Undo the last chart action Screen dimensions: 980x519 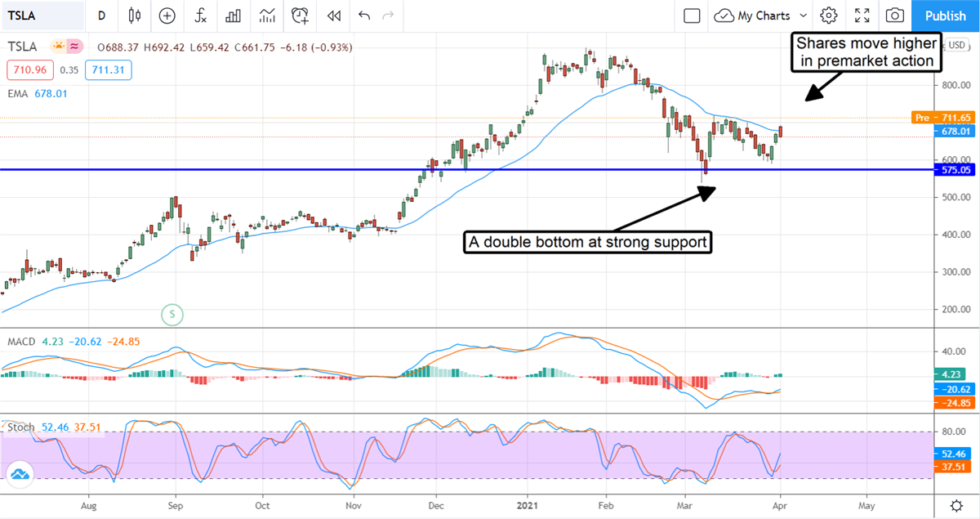[363, 16]
